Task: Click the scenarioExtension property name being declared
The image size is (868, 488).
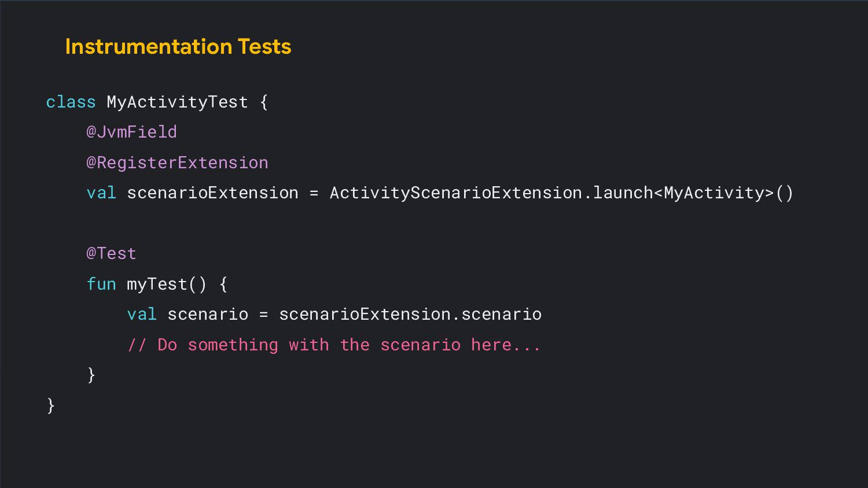Action: coord(212,193)
